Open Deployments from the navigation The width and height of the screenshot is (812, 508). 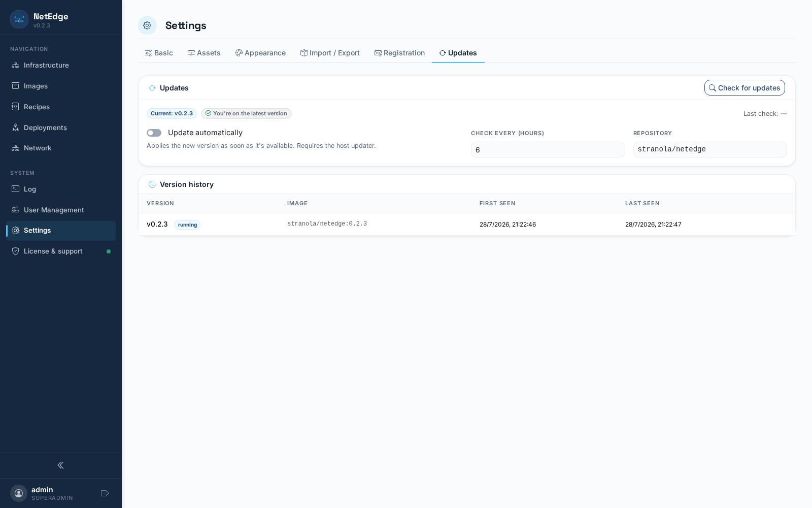pyautogui.click(x=61, y=128)
